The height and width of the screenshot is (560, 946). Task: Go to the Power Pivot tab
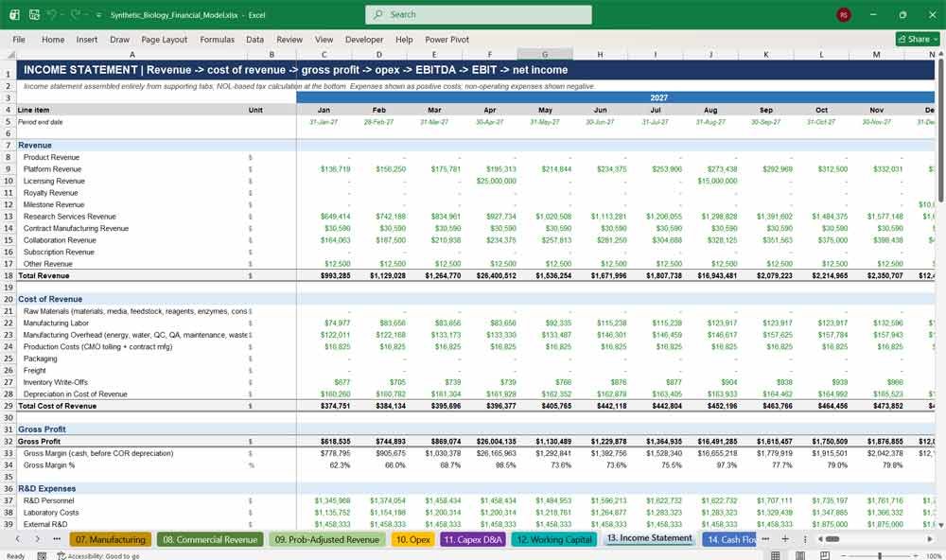pos(447,39)
